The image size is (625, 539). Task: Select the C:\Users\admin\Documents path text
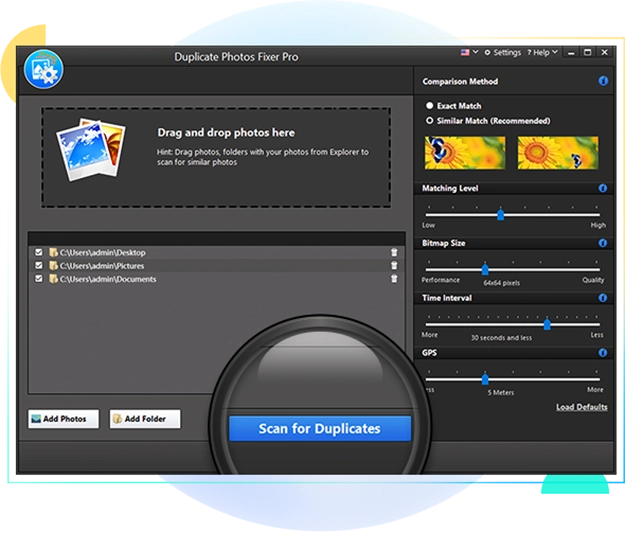(108, 279)
